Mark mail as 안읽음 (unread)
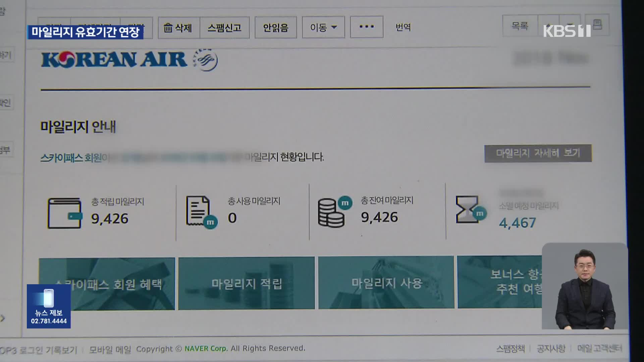This screenshot has width=644, height=362. click(x=276, y=27)
